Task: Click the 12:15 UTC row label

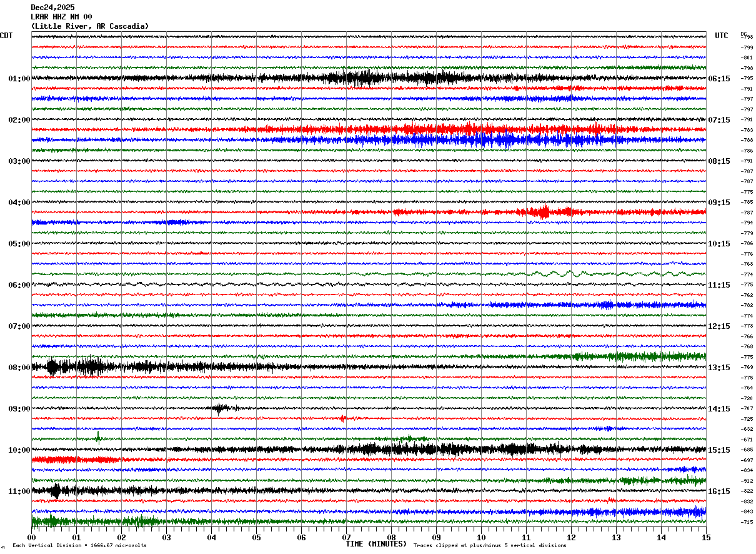Action: [x=720, y=326]
